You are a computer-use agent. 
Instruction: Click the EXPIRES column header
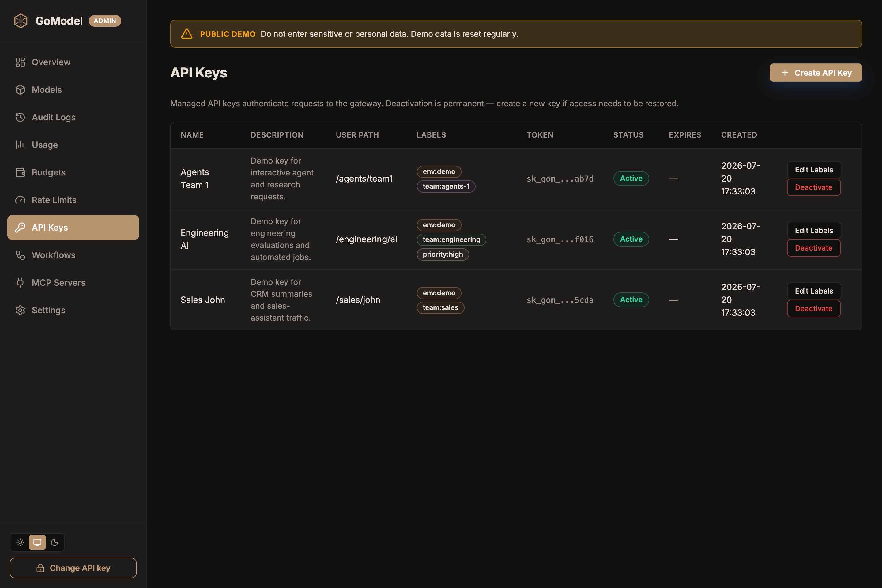685,135
